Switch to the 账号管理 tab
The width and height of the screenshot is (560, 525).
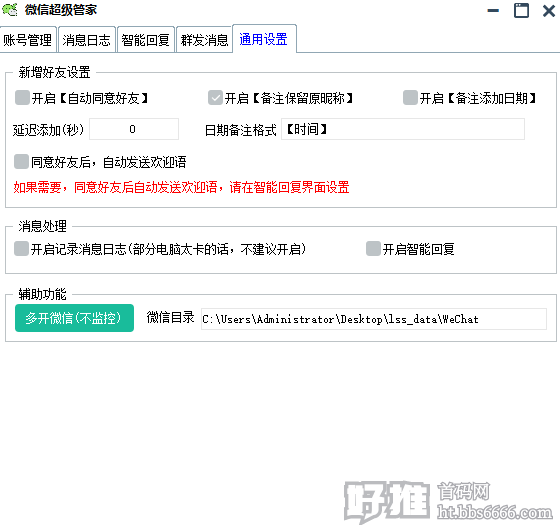(28, 40)
